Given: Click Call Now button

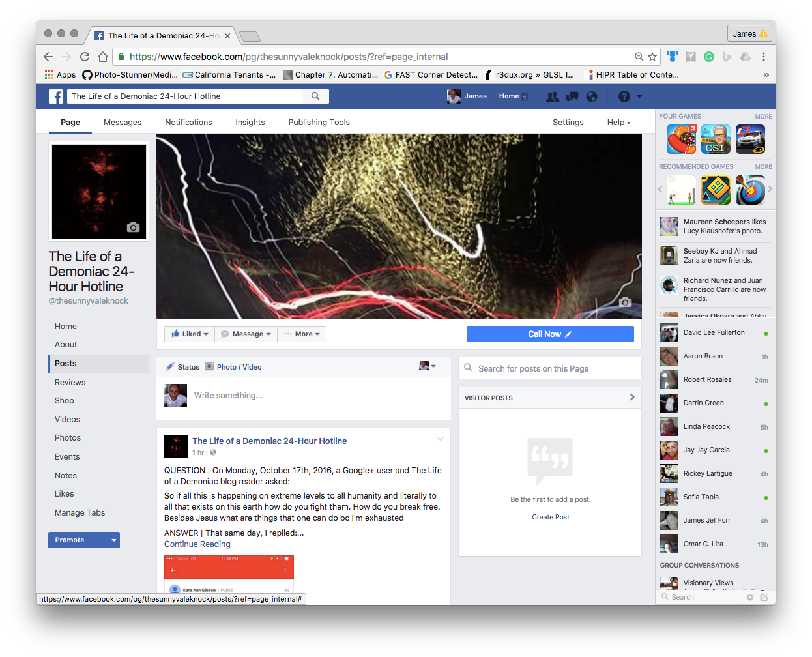Looking at the screenshot, I should [x=550, y=334].
